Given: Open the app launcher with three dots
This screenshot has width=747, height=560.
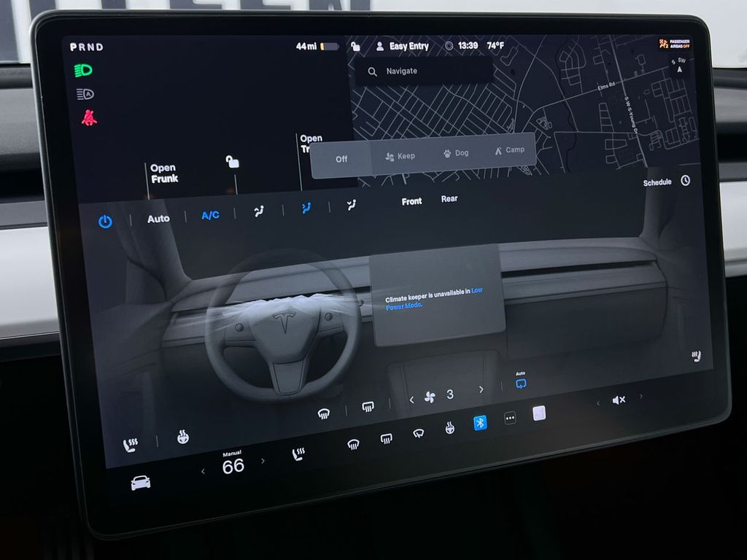Looking at the screenshot, I should coord(510,419).
